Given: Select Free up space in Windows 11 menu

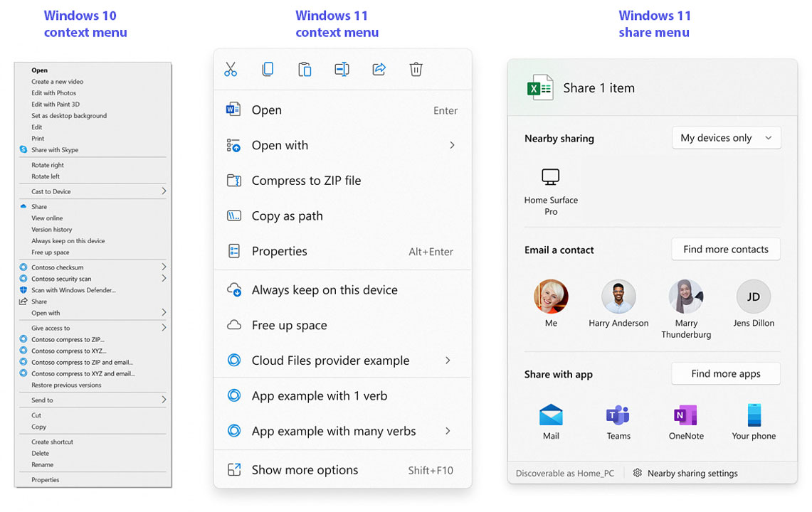Looking at the screenshot, I should pyautogui.click(x=342, y=325).
